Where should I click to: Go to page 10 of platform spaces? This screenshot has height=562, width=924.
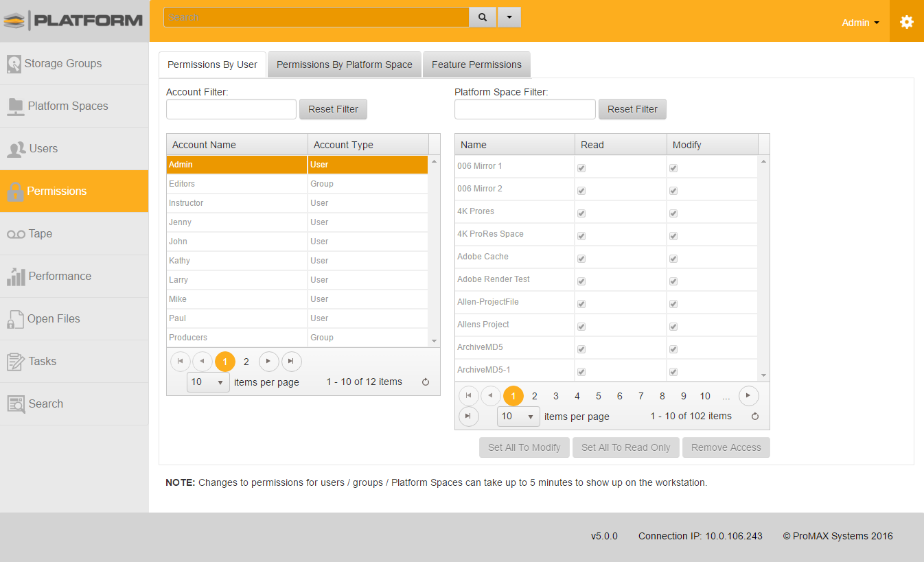click(705, 396)
